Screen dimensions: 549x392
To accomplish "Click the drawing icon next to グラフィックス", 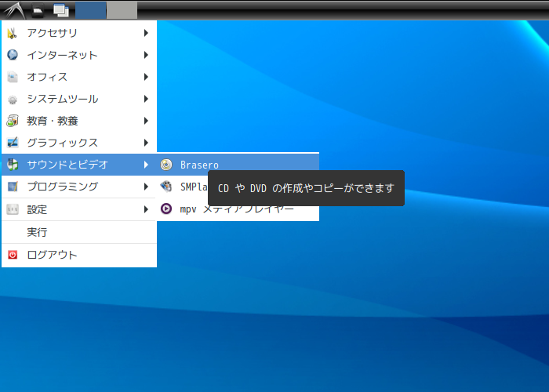I will click(13, 143).
